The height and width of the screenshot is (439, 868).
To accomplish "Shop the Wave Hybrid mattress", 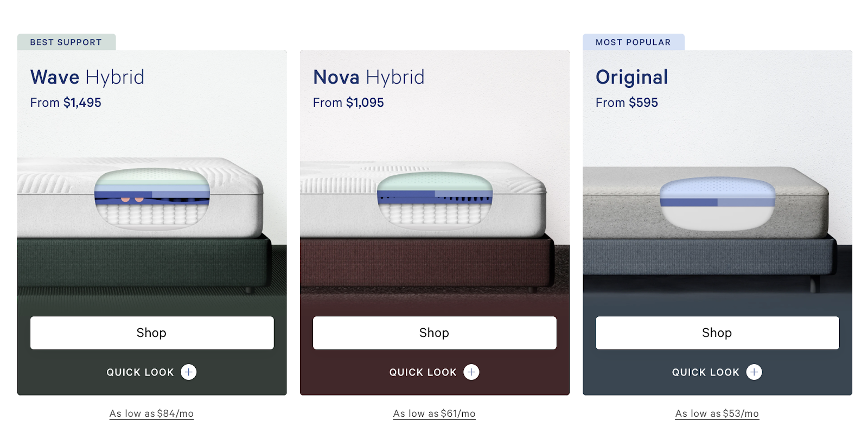I will tap(152, 333).
